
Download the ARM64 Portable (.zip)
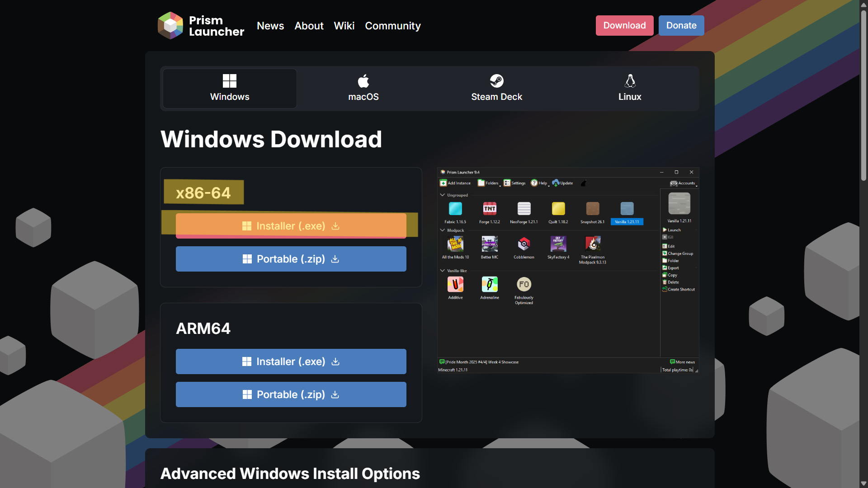click(x=291, y=394)
